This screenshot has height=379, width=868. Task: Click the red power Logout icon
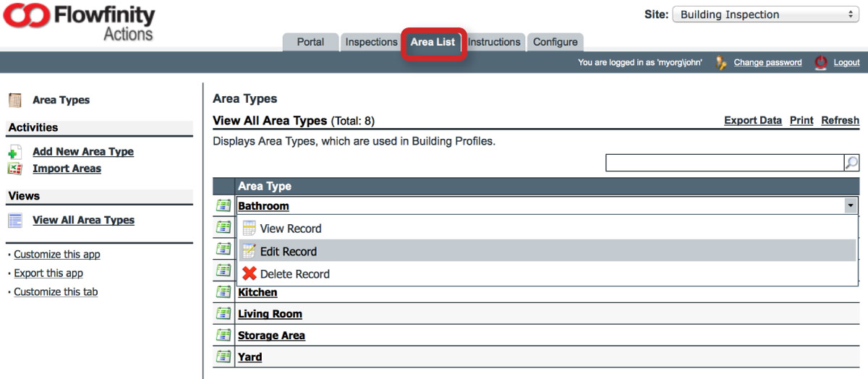[x=821, y=63]
